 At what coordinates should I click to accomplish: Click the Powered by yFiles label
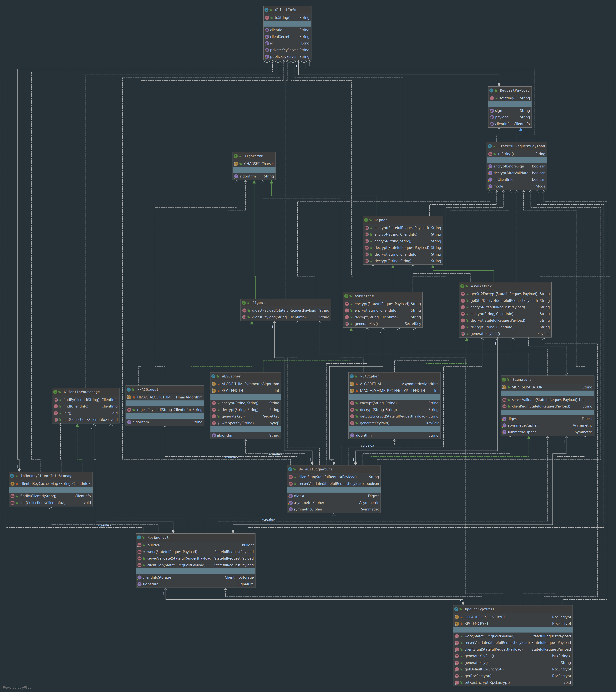(17, 688)
